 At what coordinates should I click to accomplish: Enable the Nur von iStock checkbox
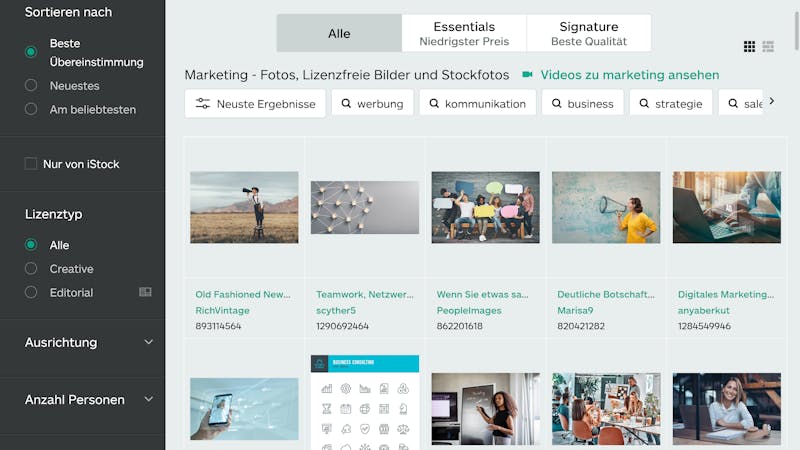(x=31, y=164)
